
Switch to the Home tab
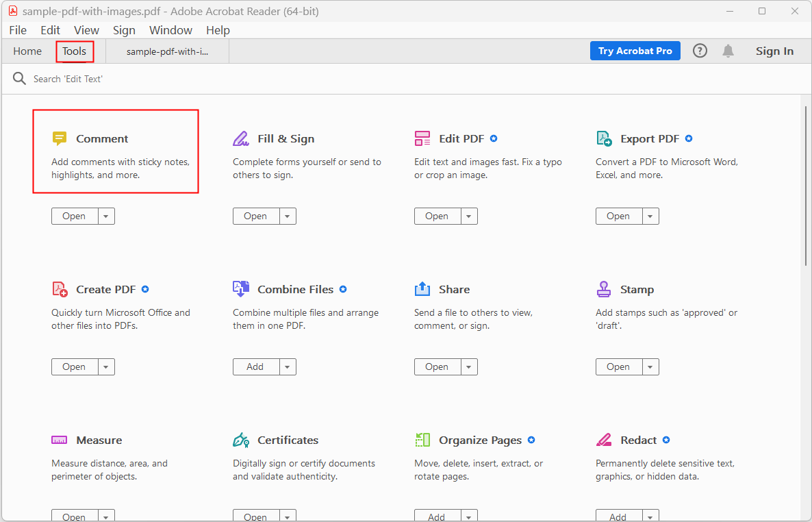(x=27, y=51)
